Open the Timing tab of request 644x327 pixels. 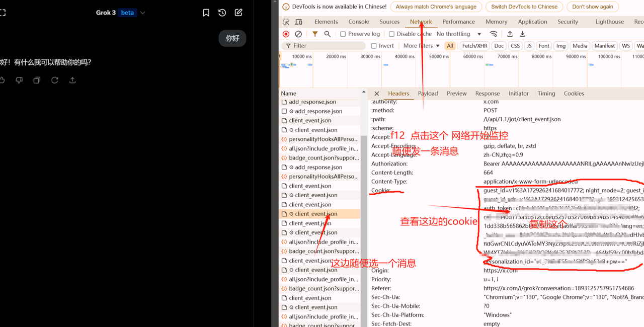click(546, 94)
